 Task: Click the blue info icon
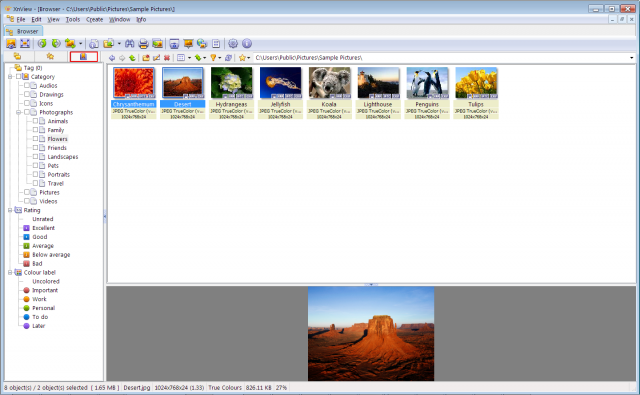click(247, 43)
